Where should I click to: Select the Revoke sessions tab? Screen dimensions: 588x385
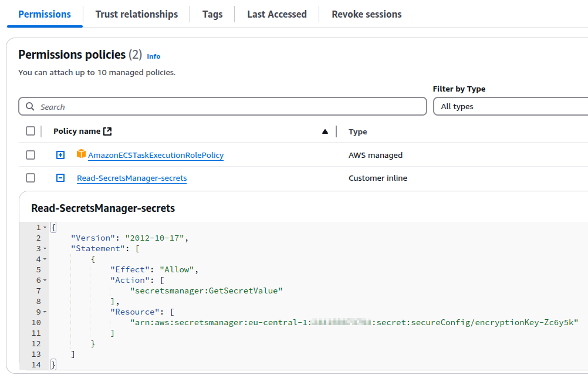coord(366,14)
